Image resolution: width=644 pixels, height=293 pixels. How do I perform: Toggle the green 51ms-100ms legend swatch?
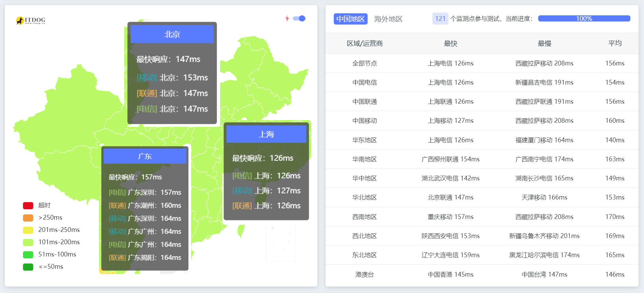click(x=28, y=254)
